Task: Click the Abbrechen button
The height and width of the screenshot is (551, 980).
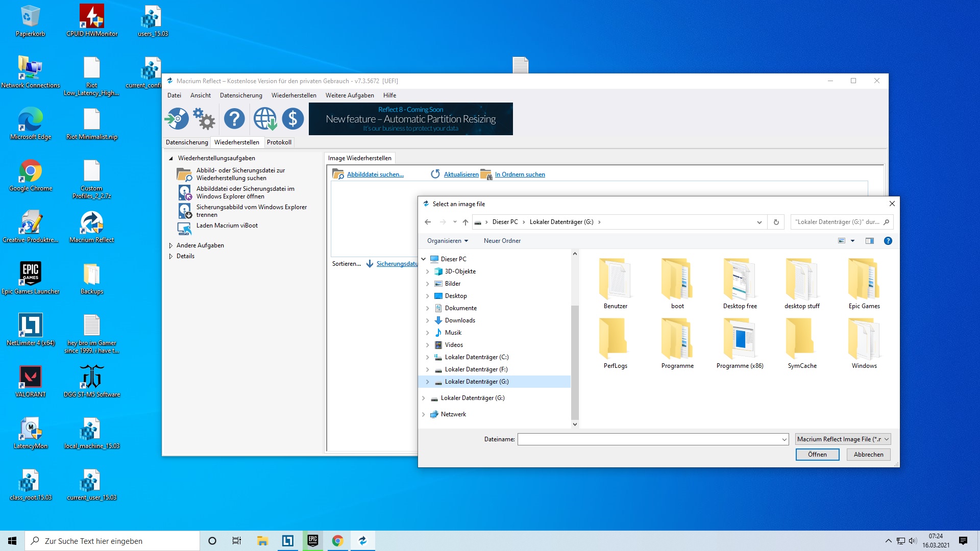Action: click(x=868, y=455)
